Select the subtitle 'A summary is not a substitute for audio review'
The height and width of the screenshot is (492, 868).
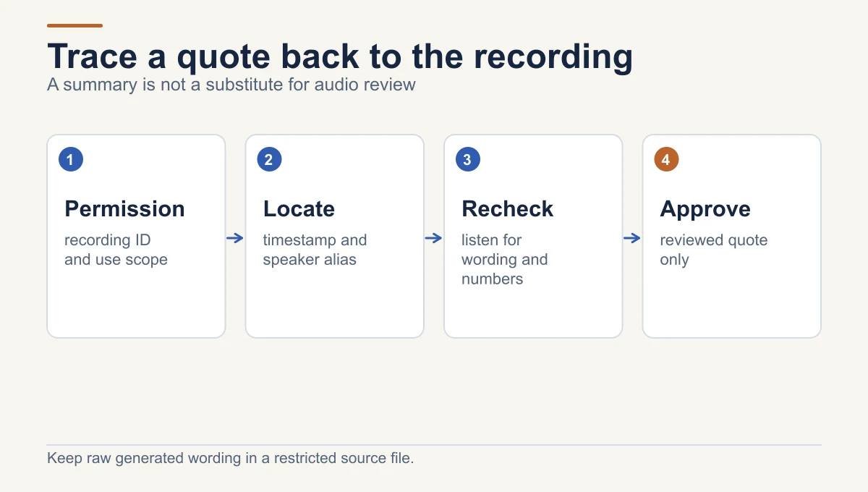click(x=231, y=85)
